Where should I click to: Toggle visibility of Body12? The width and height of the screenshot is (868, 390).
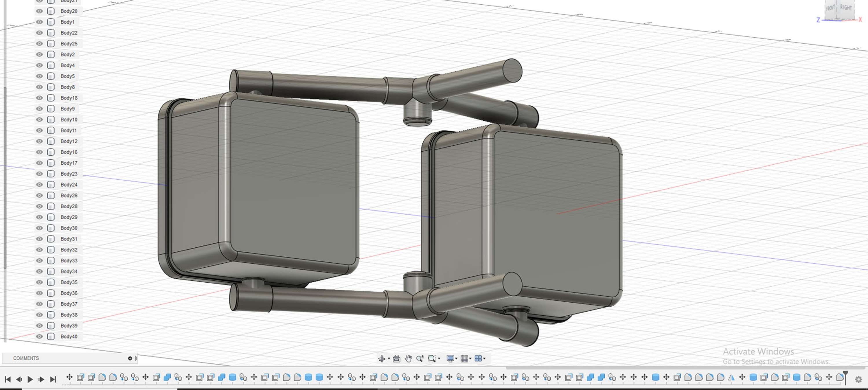coord(39,141)
